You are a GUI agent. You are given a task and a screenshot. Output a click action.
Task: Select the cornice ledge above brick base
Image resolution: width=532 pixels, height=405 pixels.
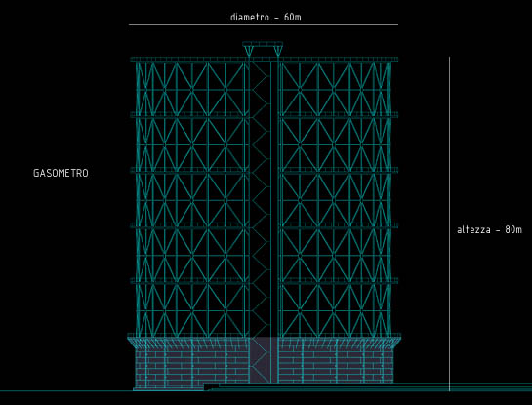coord(264,342)
